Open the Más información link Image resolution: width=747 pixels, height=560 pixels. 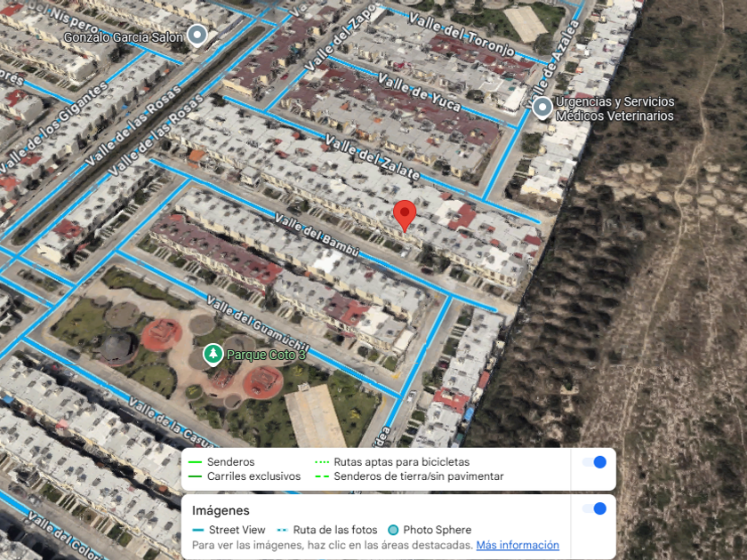click(x=518, y=545)
